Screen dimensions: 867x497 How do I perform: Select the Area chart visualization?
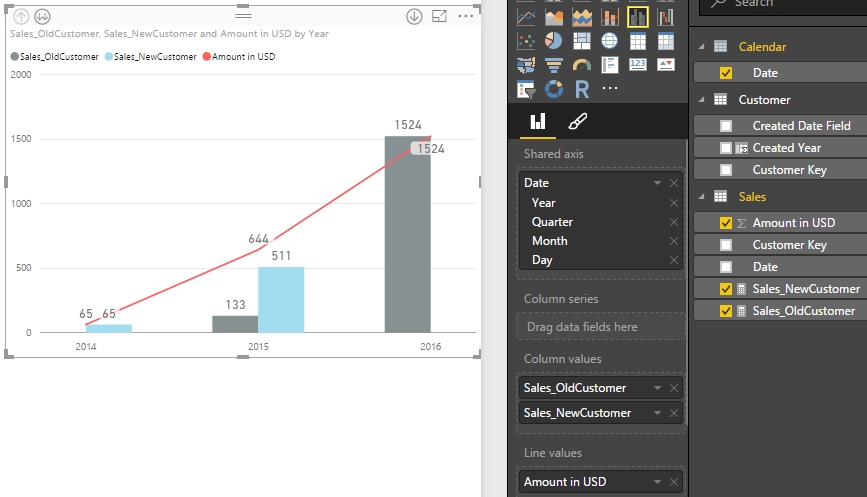click(553, 17)
